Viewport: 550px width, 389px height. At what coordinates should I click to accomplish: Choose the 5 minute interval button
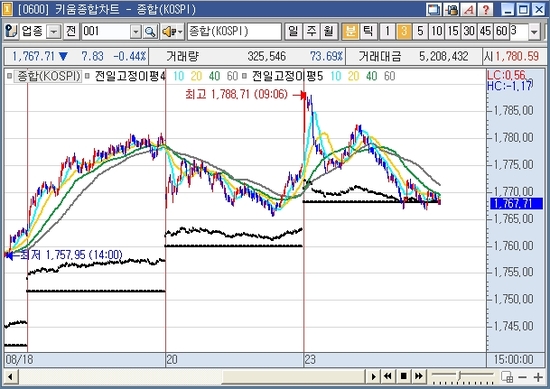click(x=420, y=32)
